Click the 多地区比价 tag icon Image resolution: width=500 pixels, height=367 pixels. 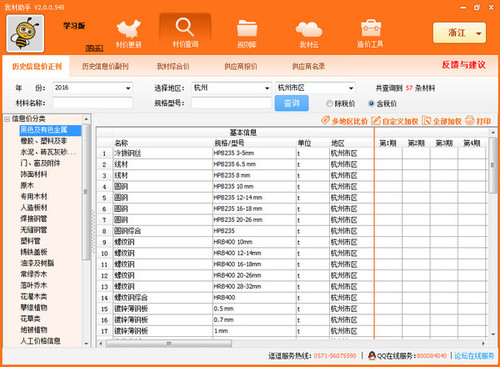[325, 120]
